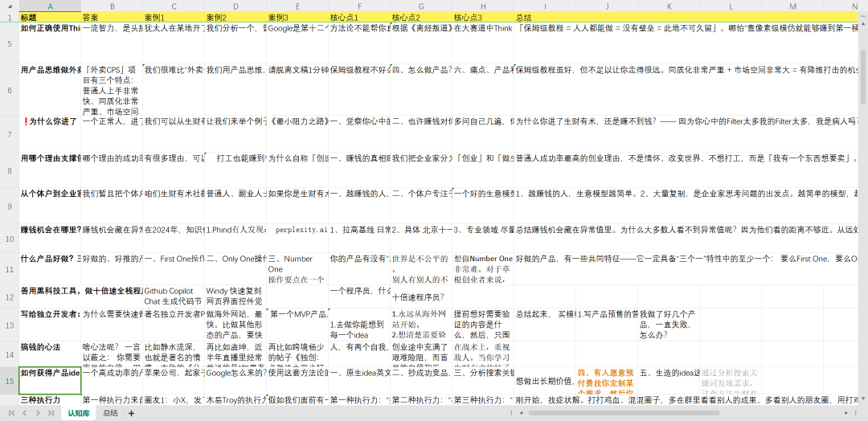
Task: Select the cell 十倍速程序员?
Action: [422, 296]
